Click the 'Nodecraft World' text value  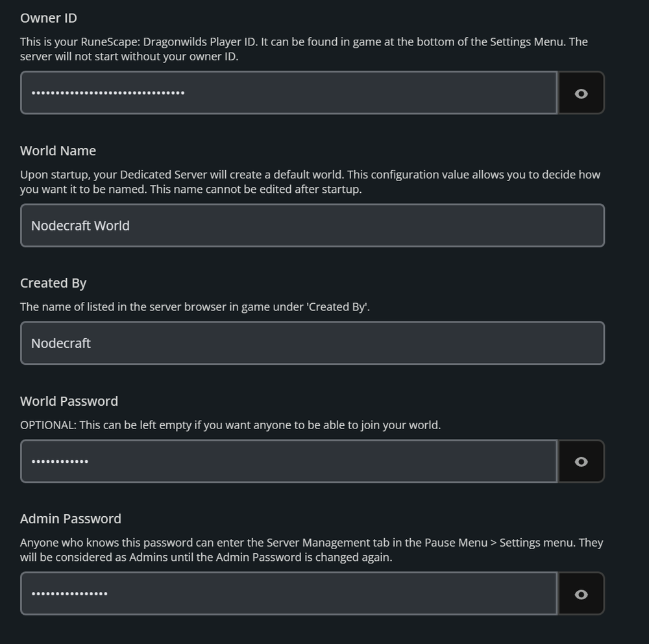coord(80,225)
